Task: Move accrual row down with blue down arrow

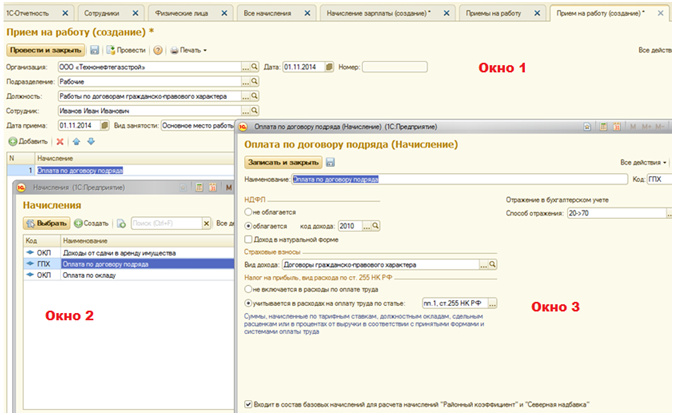Action: pyautogui.click(x=91, y=141)
